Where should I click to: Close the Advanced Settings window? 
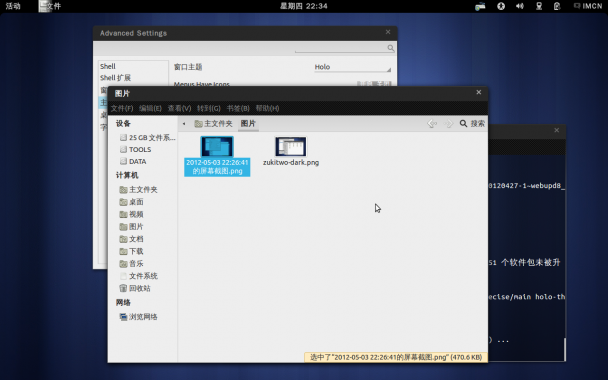[x=388, y=32]
